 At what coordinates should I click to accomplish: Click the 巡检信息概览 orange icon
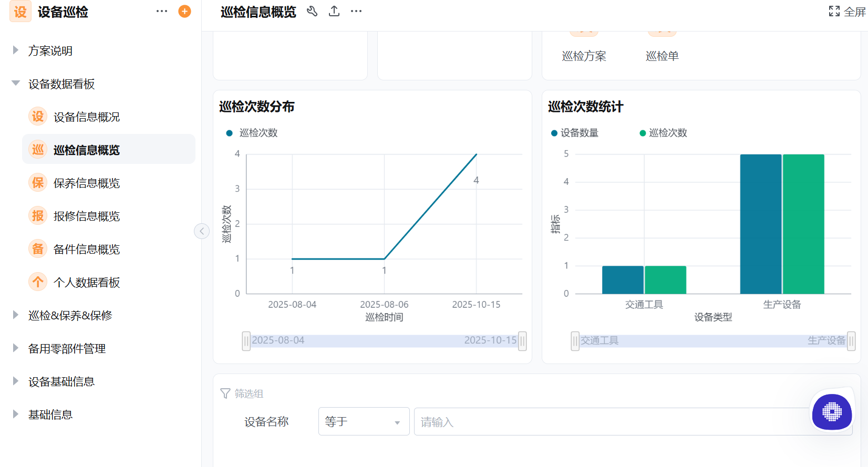(38, 150)
